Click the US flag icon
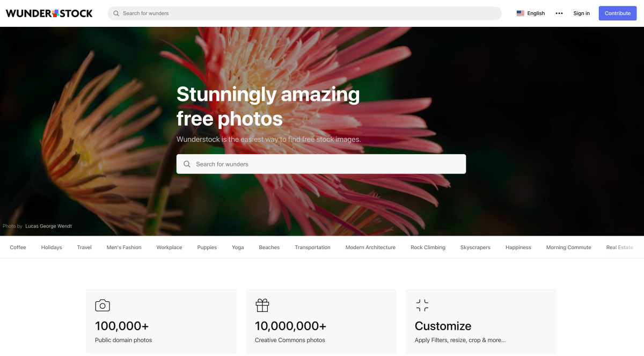The image size is (644, 356). (521, 13)
